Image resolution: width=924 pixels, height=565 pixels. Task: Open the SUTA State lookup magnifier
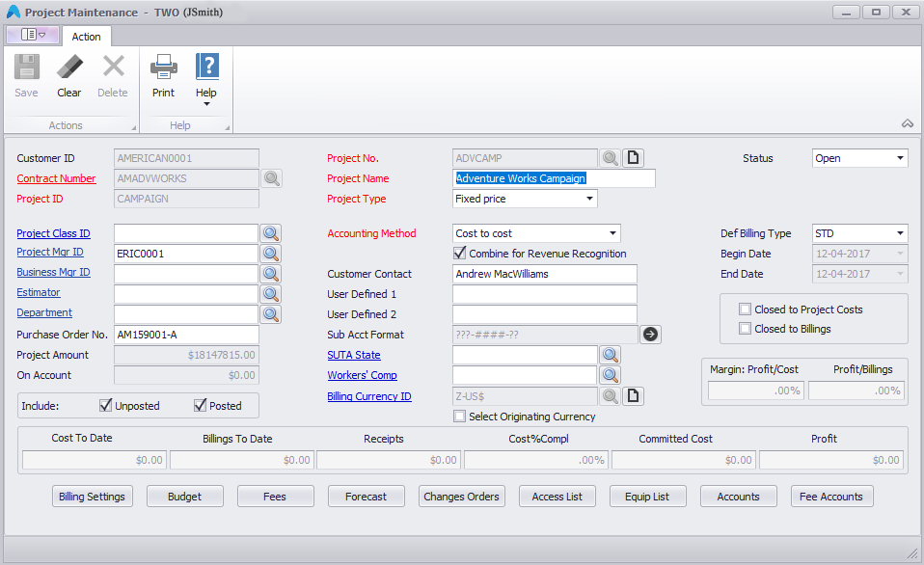coord(610,355)
